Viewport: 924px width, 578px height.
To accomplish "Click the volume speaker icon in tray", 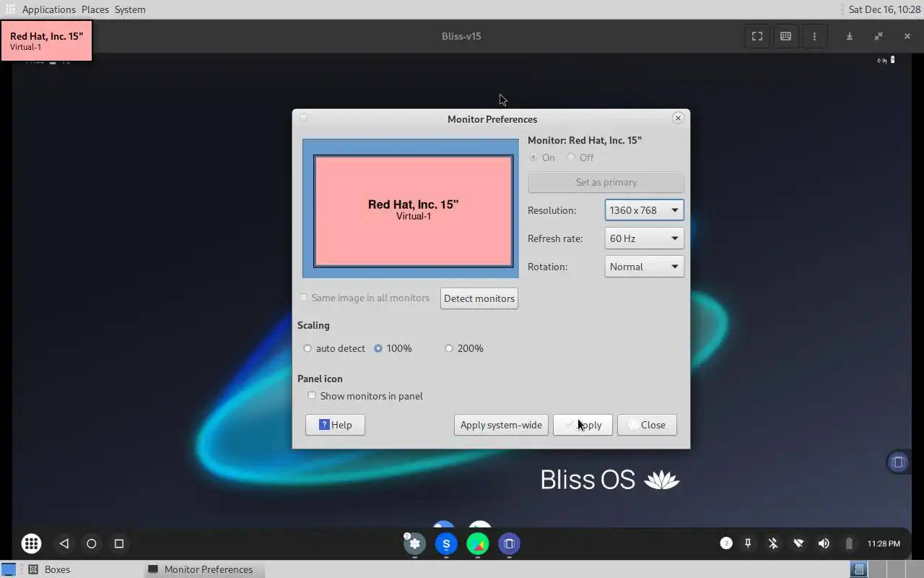I will (824, 543).
